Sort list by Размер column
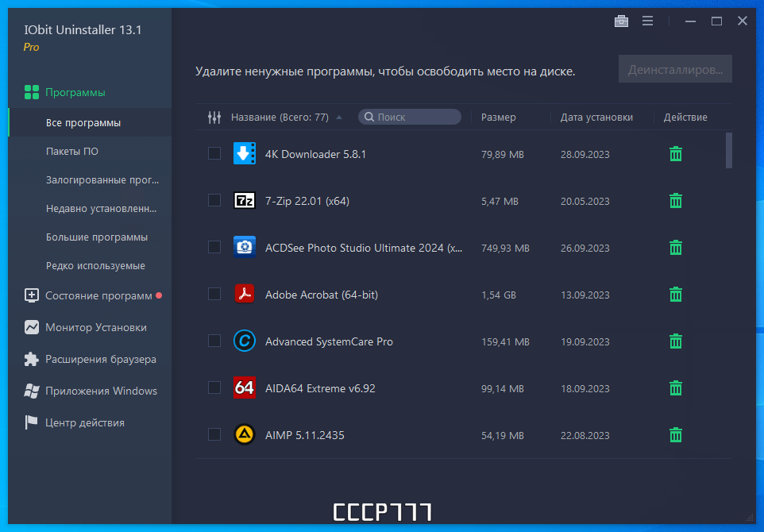The image size is (764, 532). point(498,118)
